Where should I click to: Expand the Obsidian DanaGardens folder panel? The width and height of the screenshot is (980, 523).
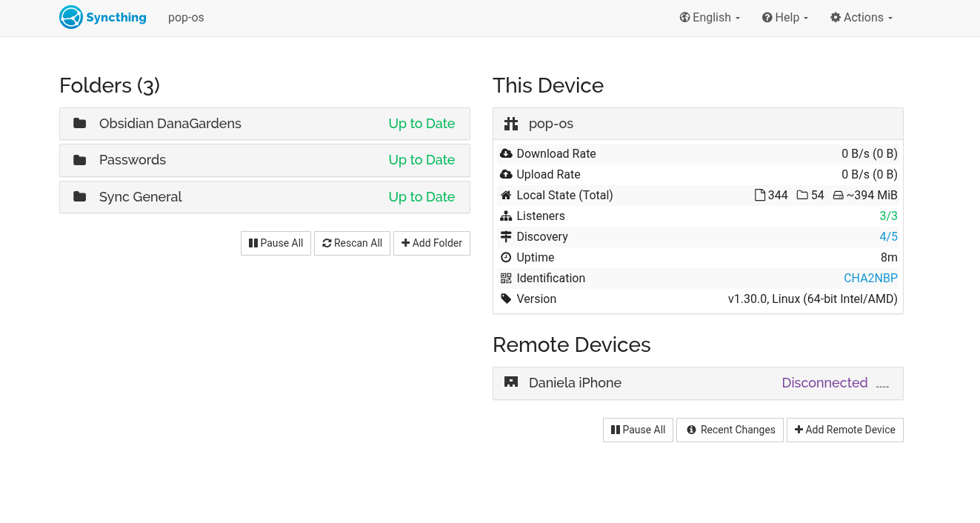(264, 124)
